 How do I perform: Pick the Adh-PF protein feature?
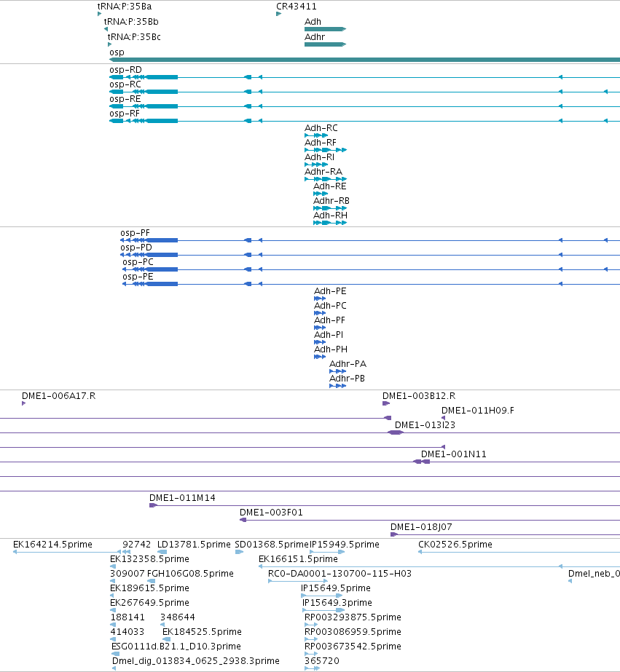click(x=320, y=328)
